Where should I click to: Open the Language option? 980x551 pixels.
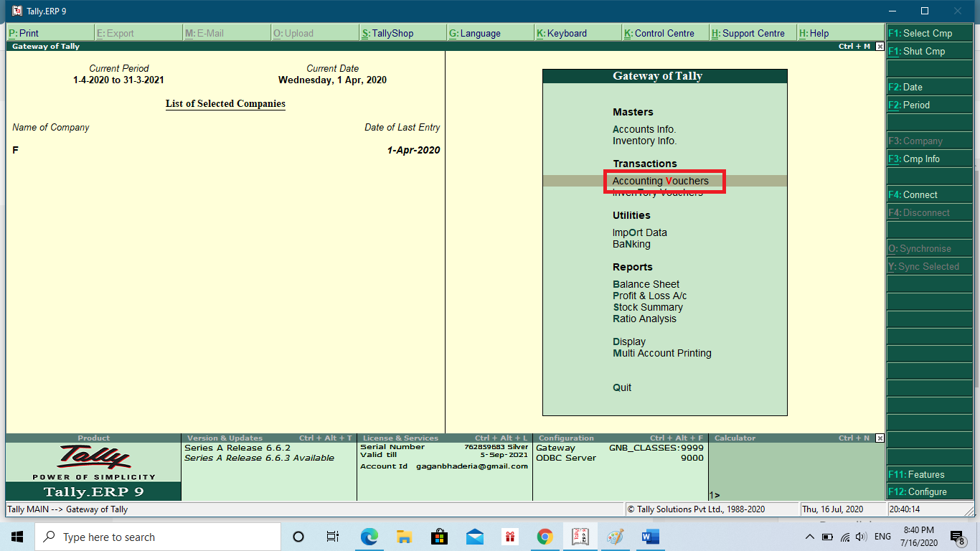(x=491, y=33)
